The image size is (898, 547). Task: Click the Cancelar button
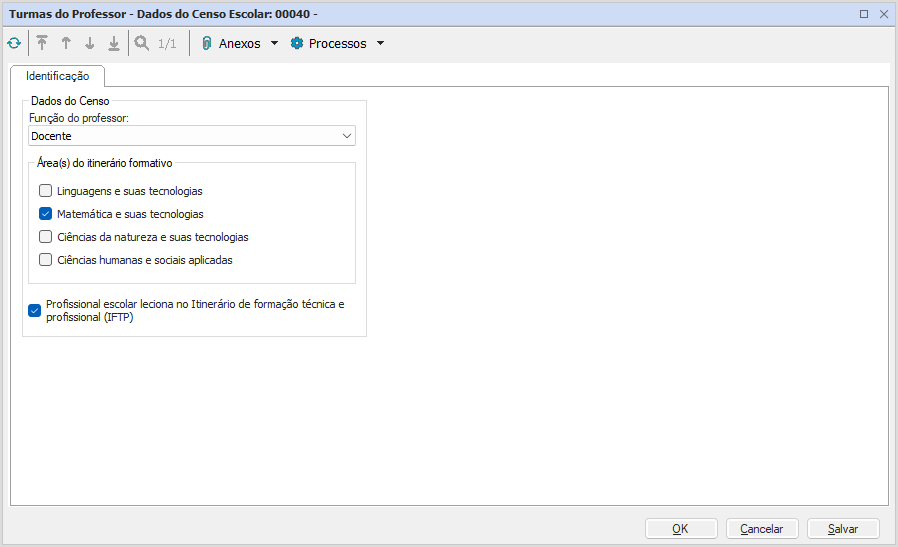pos(762,529)
